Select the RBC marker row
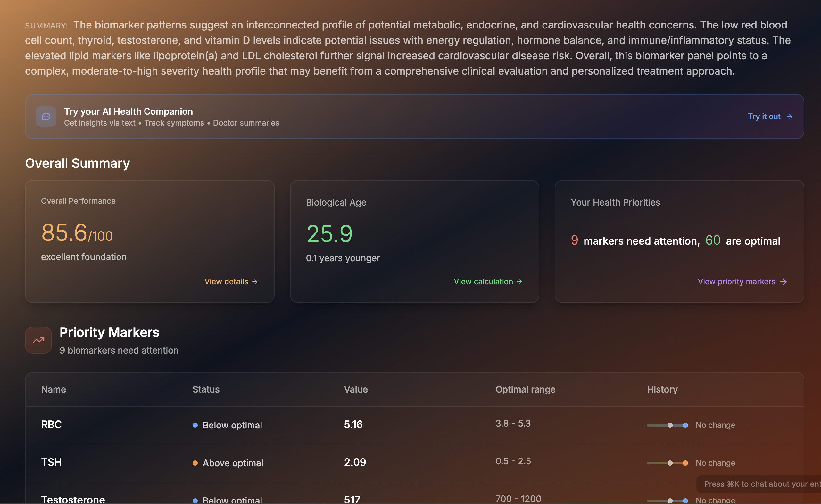The width and height of the screenshot is (821, 504). 51,424
